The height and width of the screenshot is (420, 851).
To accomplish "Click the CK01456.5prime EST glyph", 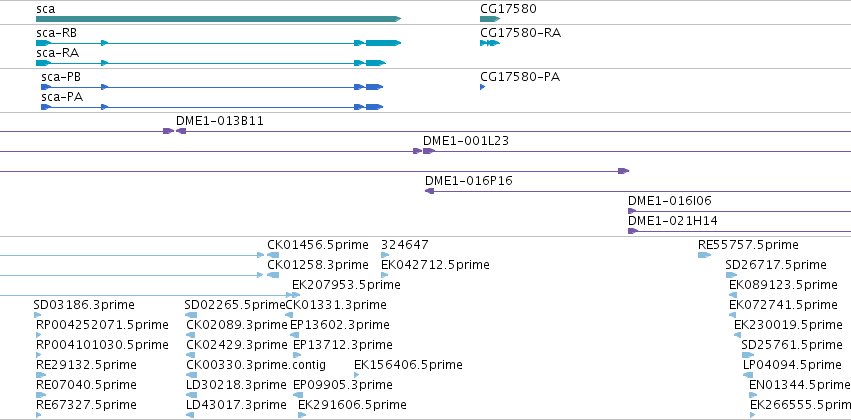I will click(x=273, y=255).
